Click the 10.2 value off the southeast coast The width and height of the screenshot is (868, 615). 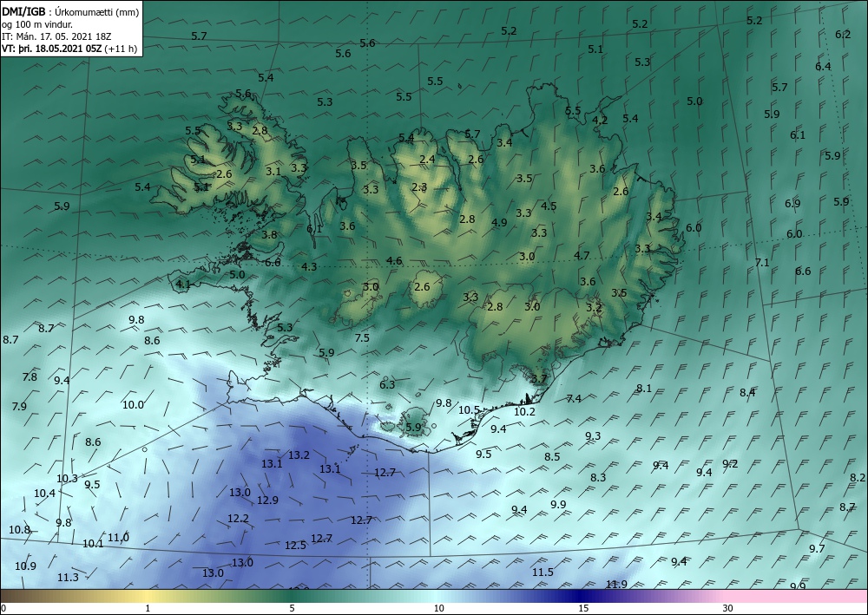pyautogui.click(x=525, y=411)
